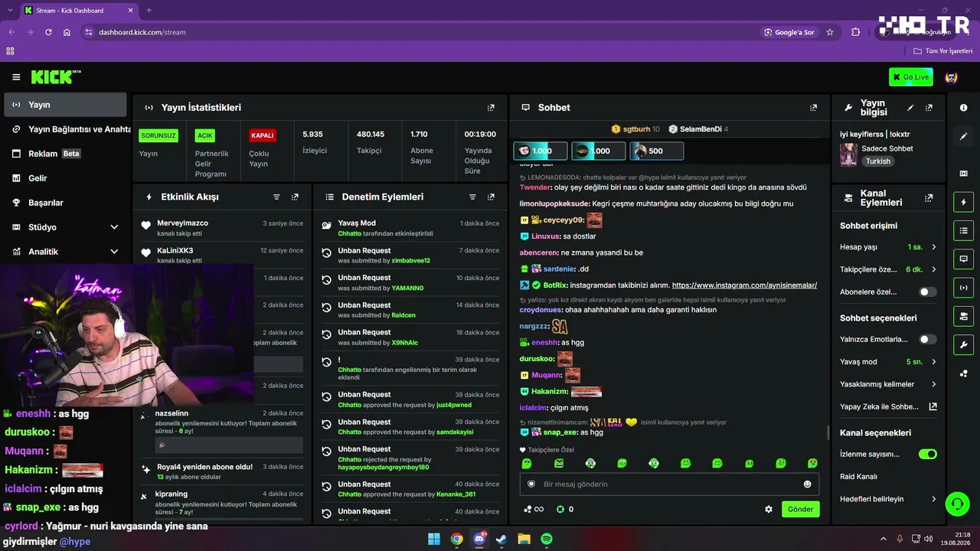Select the 1.000 gifted subs badge with pink avatar
Image resolution: width=980 pixels, height=551 pixels.
[541, 151]
